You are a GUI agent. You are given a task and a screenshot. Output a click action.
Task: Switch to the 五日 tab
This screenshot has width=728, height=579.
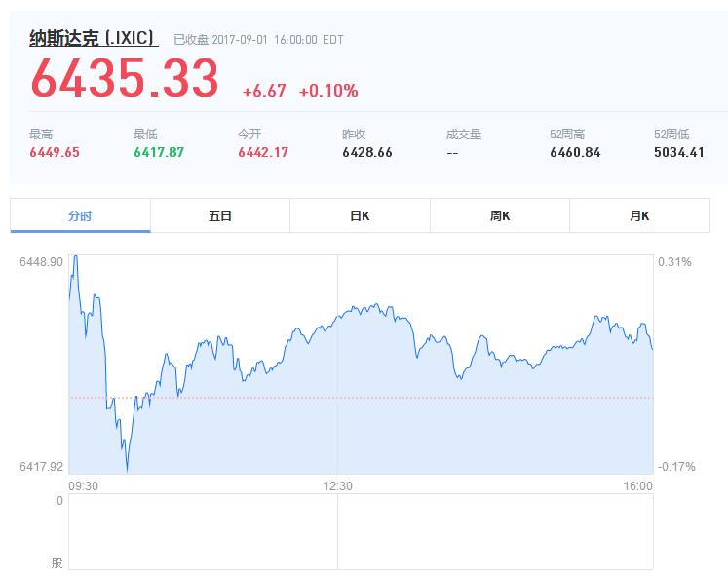coord(220,216)
